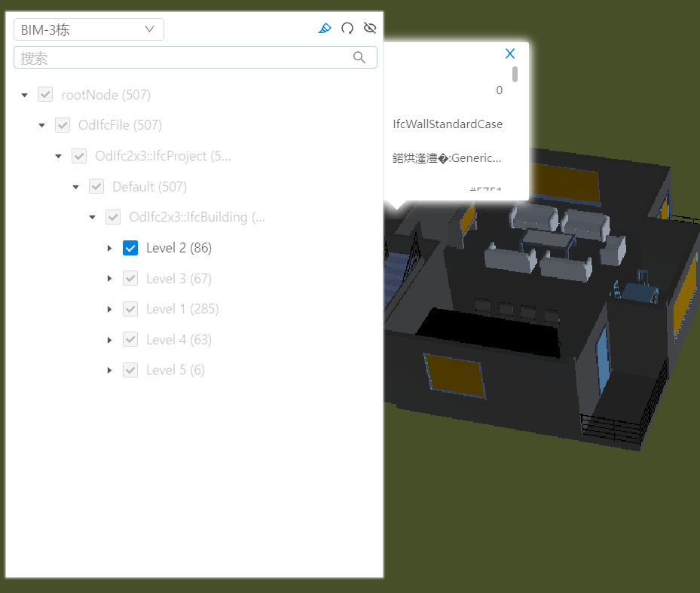
Task: Toggle the Level 3 checkbox
Action: tap(130, 278)
